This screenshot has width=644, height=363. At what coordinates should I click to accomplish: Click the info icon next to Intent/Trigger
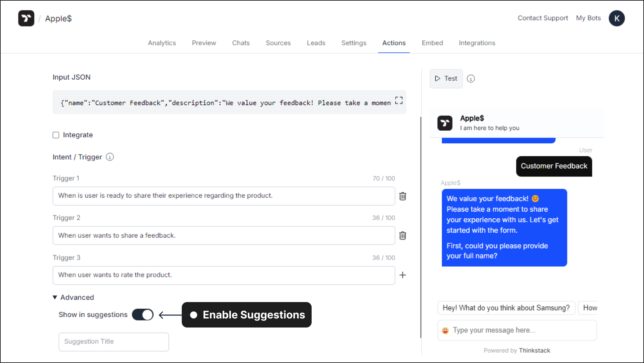(x=110, y=157)
